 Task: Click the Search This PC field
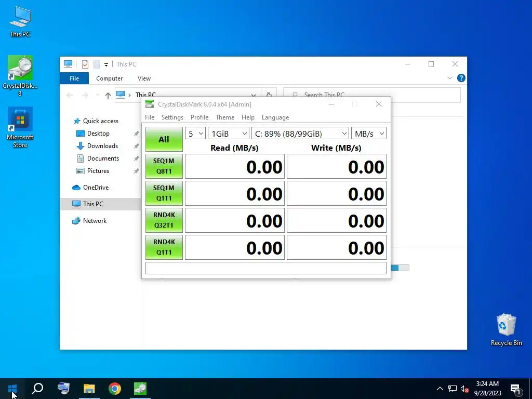372,95
